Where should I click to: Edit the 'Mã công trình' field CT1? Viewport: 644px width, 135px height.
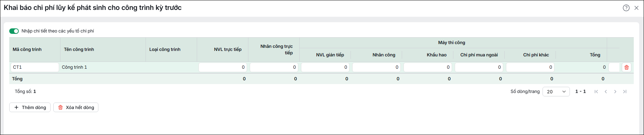pyautogui.click(x=35, y=67)
